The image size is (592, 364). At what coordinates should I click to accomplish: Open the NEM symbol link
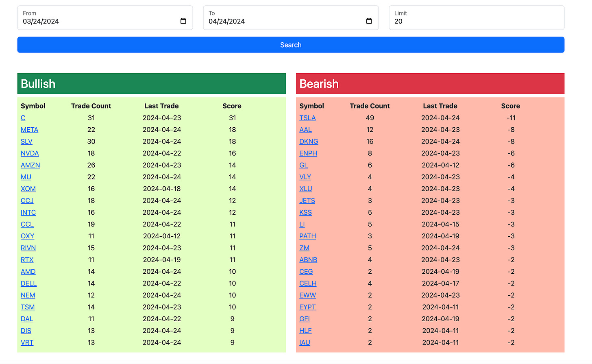[x=28, y=295]
